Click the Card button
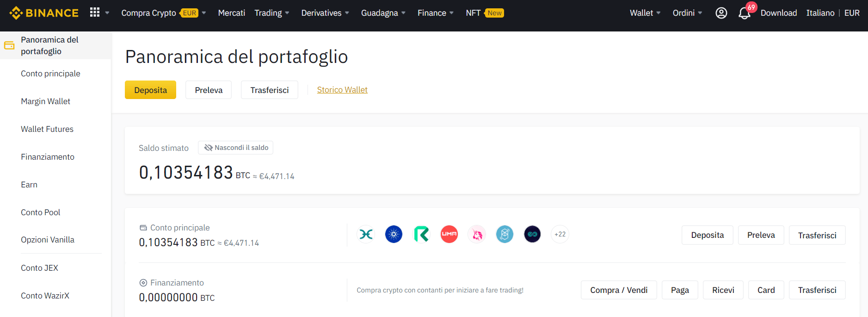 pyautogui.click(x=766, y=290)
